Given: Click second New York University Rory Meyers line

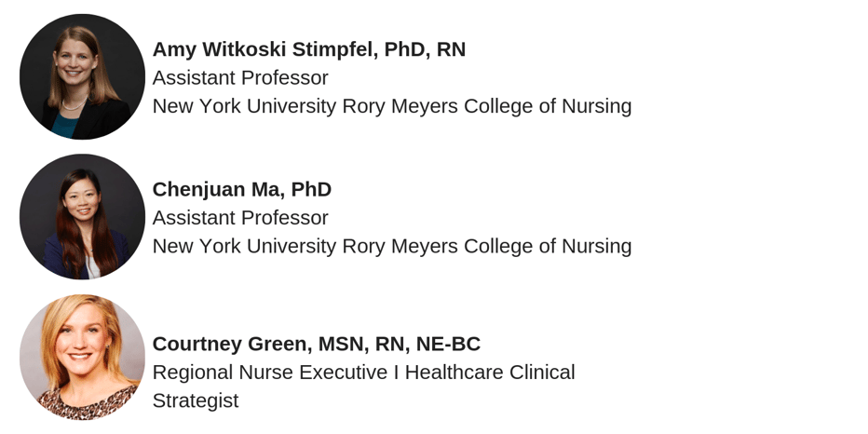Looking at the screenshot, I should tap(391, 246).
